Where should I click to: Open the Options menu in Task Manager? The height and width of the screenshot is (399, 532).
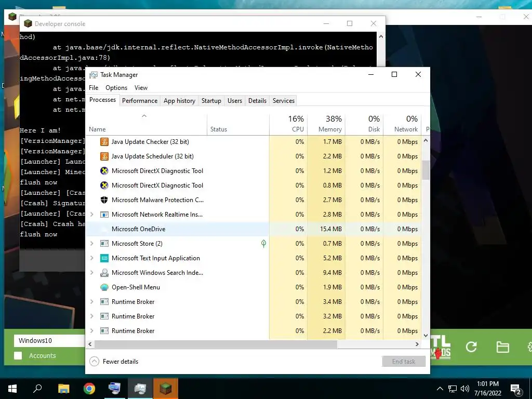click(116, 87)
